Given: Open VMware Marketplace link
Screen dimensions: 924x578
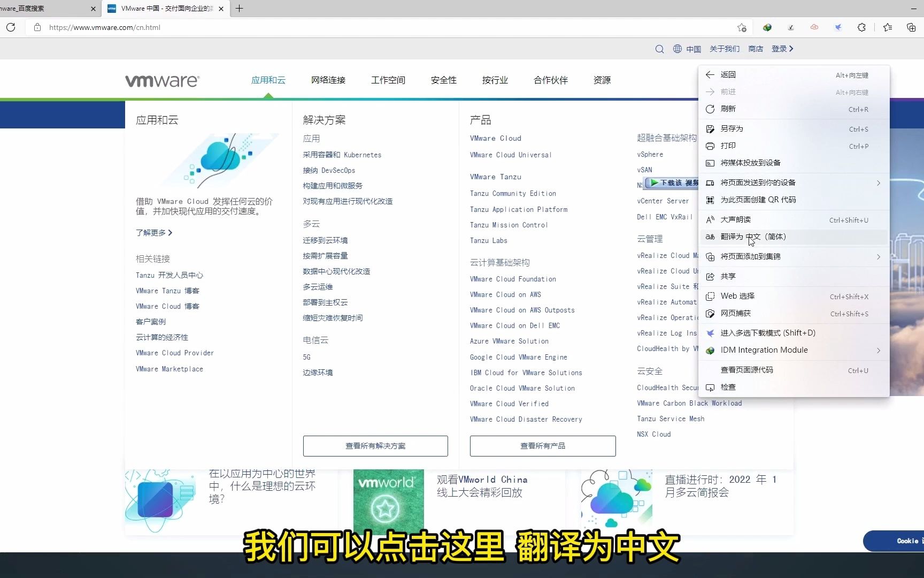Looking at the screenshot, I should click(x=170, y=369).
